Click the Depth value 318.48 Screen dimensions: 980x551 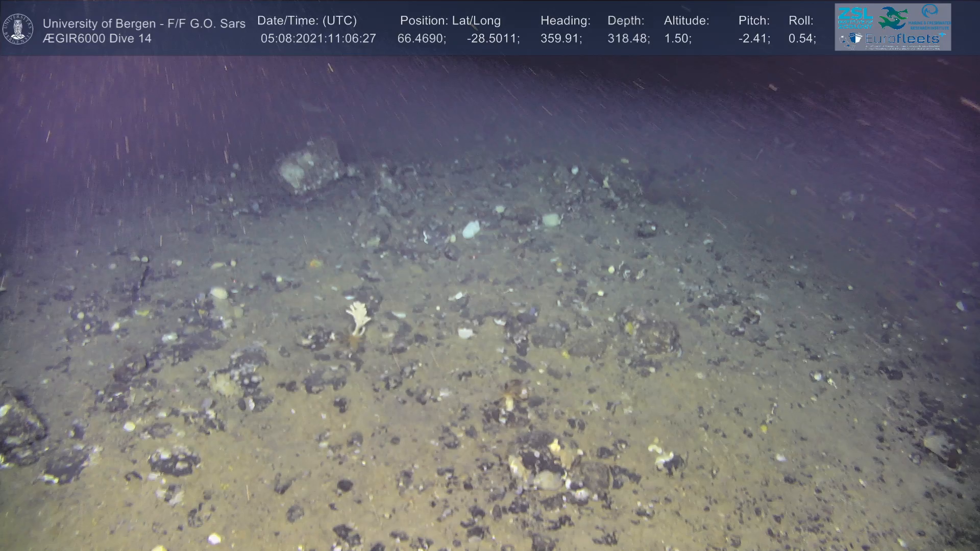(628, 39)
